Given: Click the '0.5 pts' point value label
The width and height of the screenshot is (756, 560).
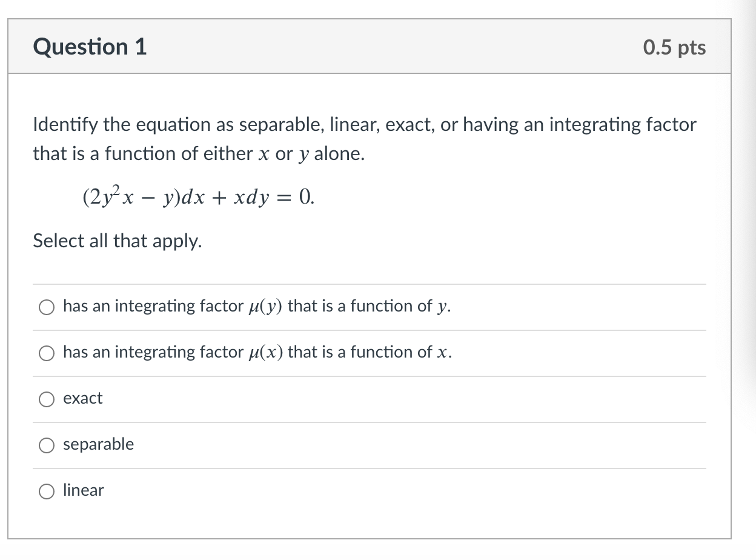Looking at the screenshot, I should point(675,47).
